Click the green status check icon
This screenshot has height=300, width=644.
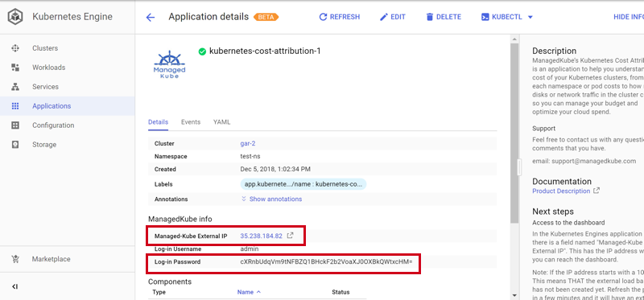tap(202, 51)
